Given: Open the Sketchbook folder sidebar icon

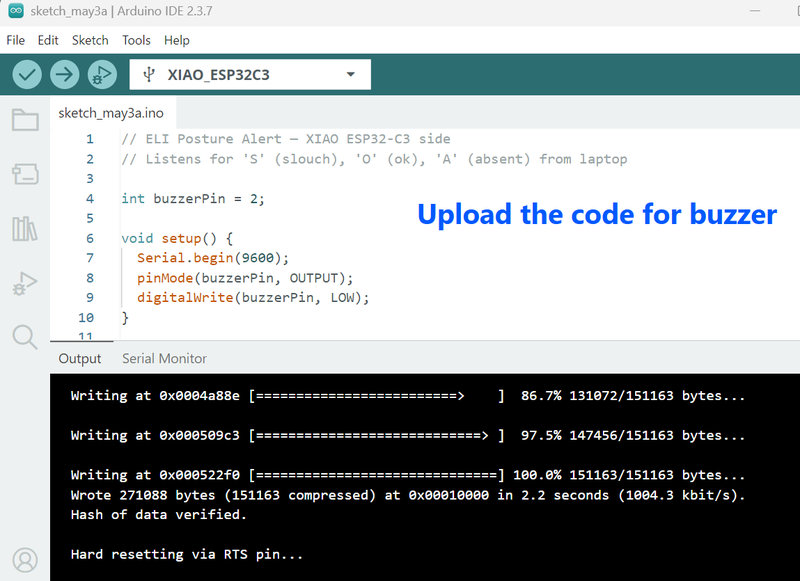Looking at the screenshot, I should click(25, 120).
